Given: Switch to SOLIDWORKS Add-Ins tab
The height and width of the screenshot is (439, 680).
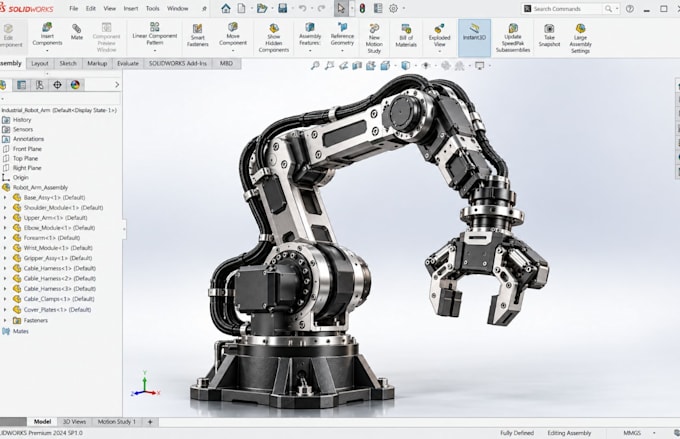Looking at the screenshot, I should click(178, 63).
